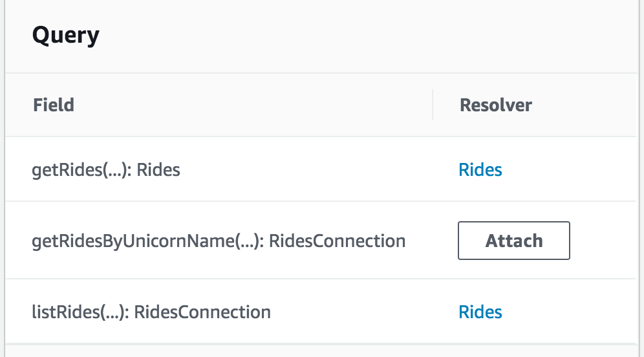This screenshot has width=644, height=357.
Task: Click the Field column header
Action: click(54, 105)
